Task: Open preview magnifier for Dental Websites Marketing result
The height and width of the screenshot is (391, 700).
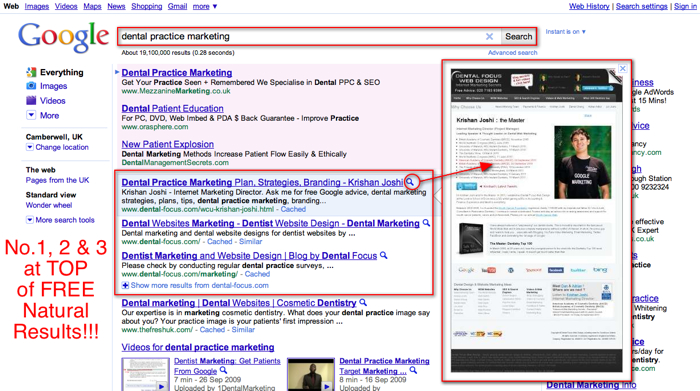Action: 426,223
